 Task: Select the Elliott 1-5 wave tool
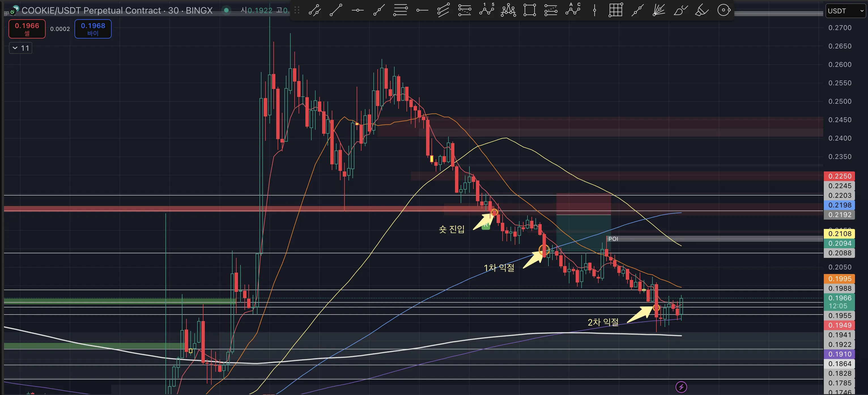pos(487,10)
